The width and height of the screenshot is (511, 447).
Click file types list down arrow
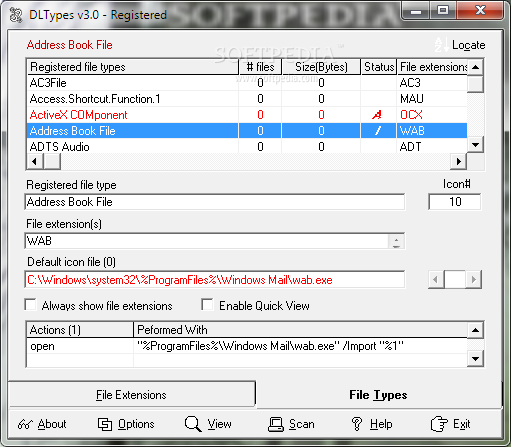point(476,145)
